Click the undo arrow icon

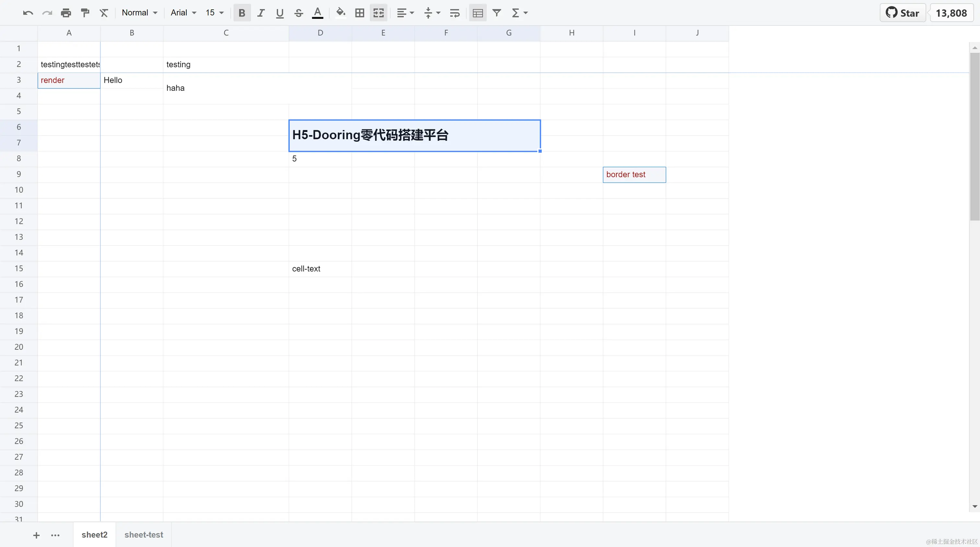click(28, 13)
